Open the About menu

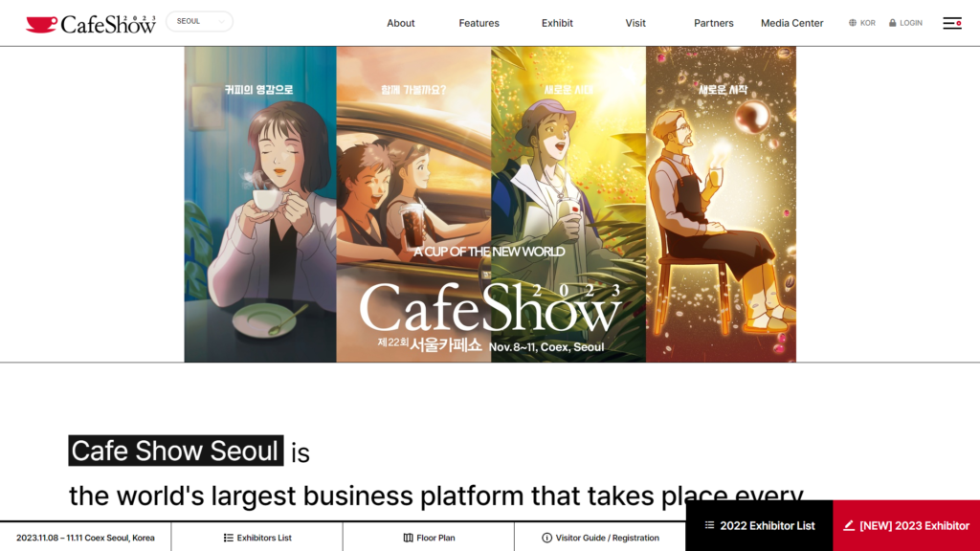pyautogui.click(x=401, y=23)
